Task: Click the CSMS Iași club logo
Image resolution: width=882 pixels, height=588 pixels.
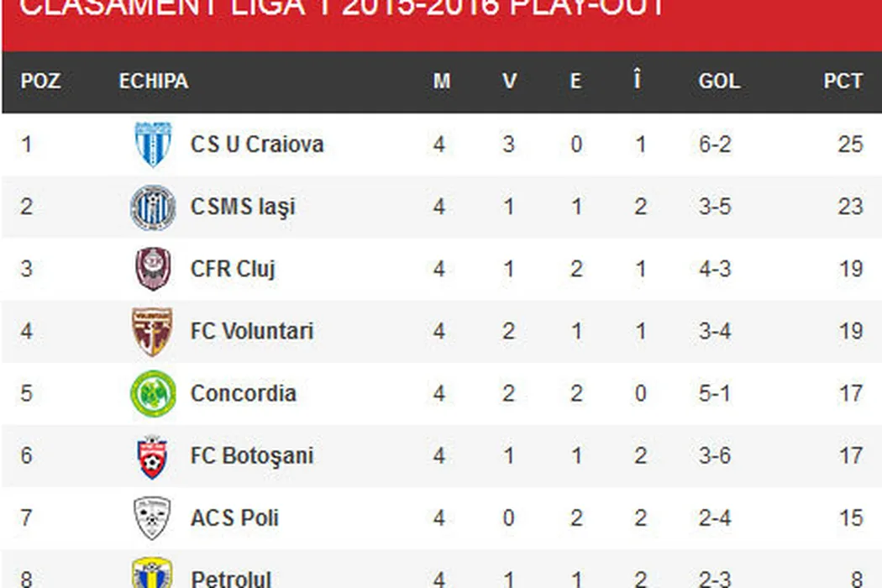Action: coord(153,207)
